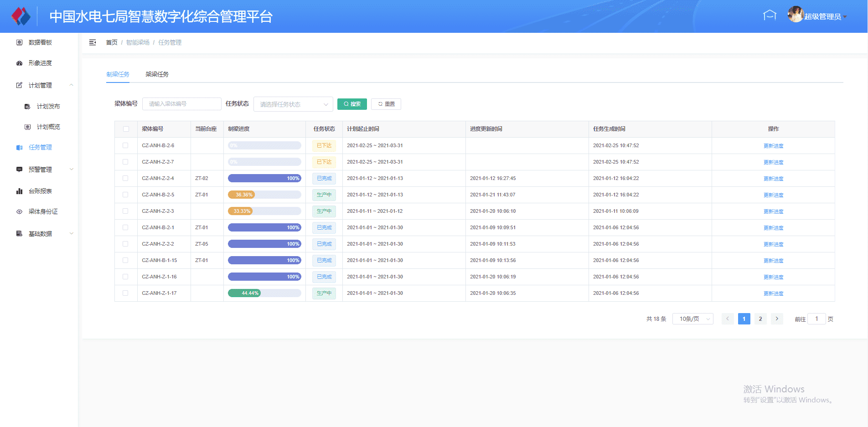Click the 形象进度 sidebar icon

pos(19,63)
